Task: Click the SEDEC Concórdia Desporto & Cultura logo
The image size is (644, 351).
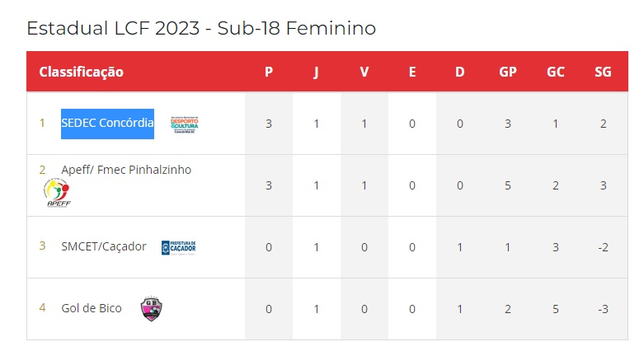Action: coord(185,124)
